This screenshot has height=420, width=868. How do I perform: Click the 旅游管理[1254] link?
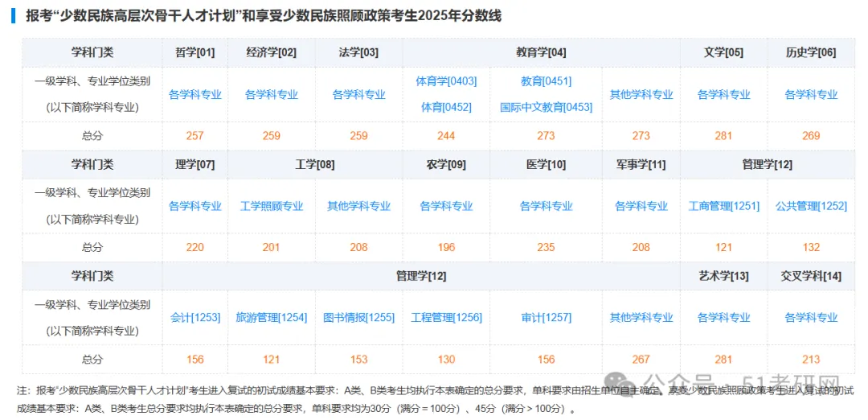click(x=272, y=318)
